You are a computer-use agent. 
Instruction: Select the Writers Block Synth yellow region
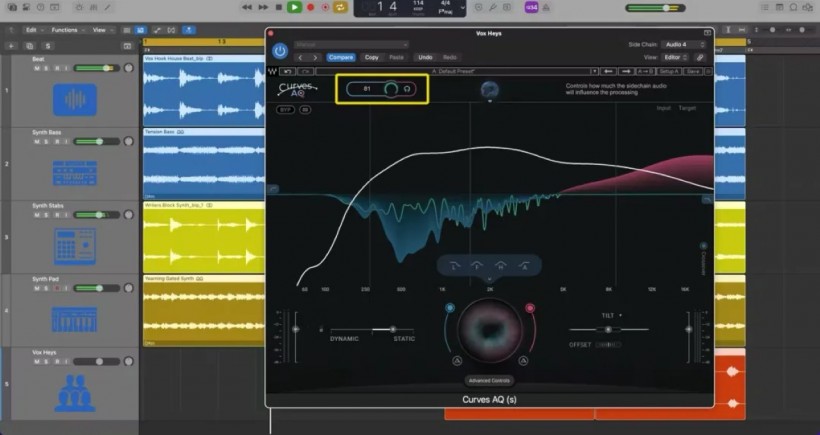pos(204,237)
